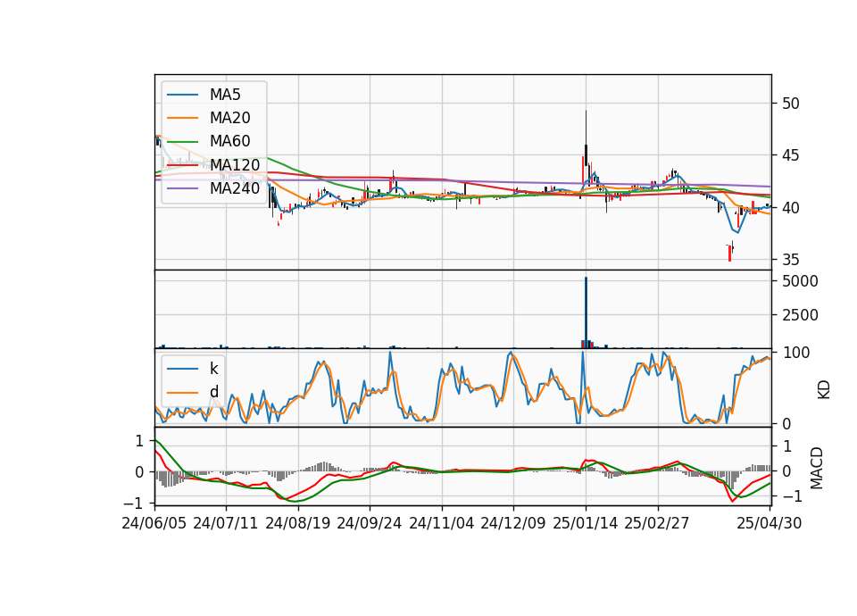Click the blue MA5 legend line sample
The width and height of the screenshot is (857, 616).
(x=182, y=95)
